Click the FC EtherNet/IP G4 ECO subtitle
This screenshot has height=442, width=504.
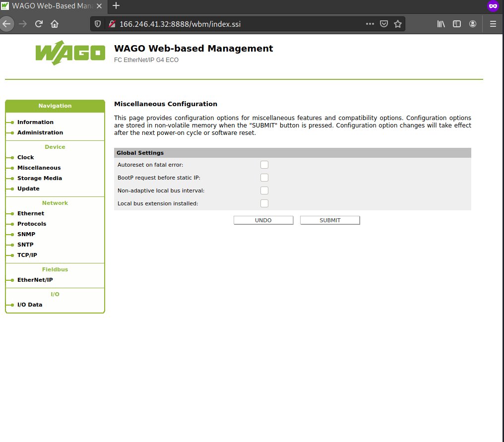click(146, 60)
